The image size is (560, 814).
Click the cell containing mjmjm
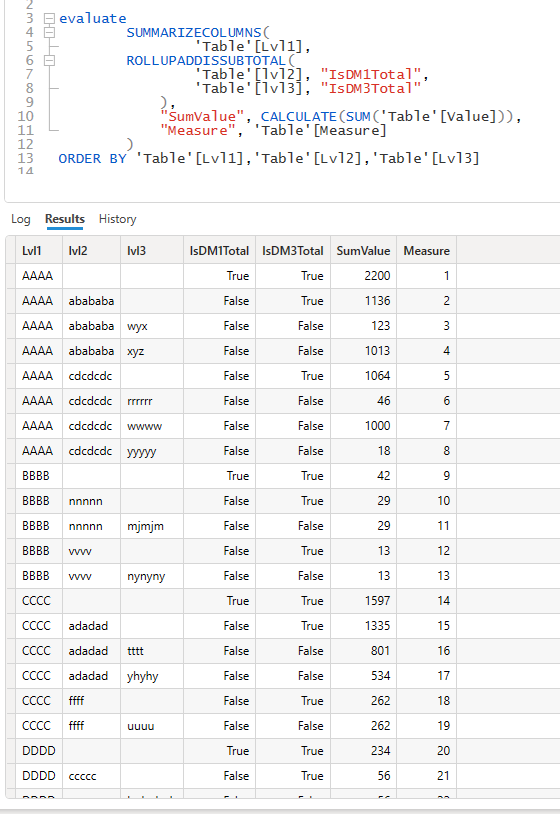(152, 526)
